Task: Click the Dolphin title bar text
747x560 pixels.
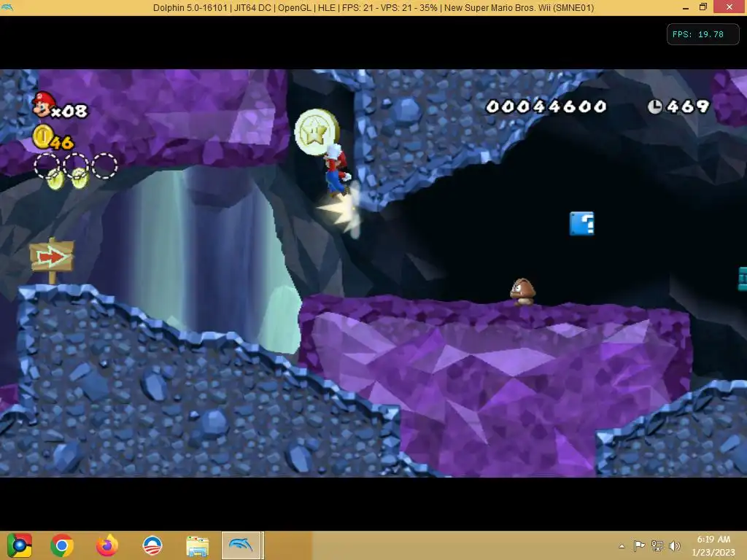Action: tap(373, 7)
